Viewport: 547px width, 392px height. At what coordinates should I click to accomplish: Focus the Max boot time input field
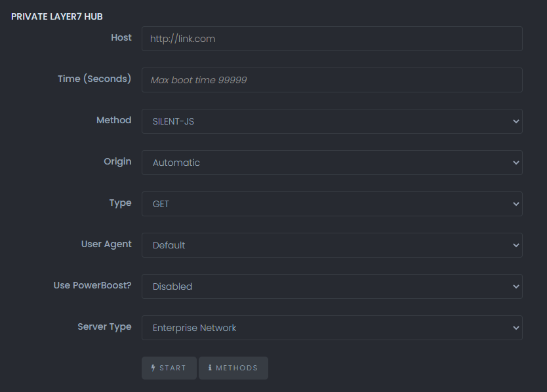[332, 80]
